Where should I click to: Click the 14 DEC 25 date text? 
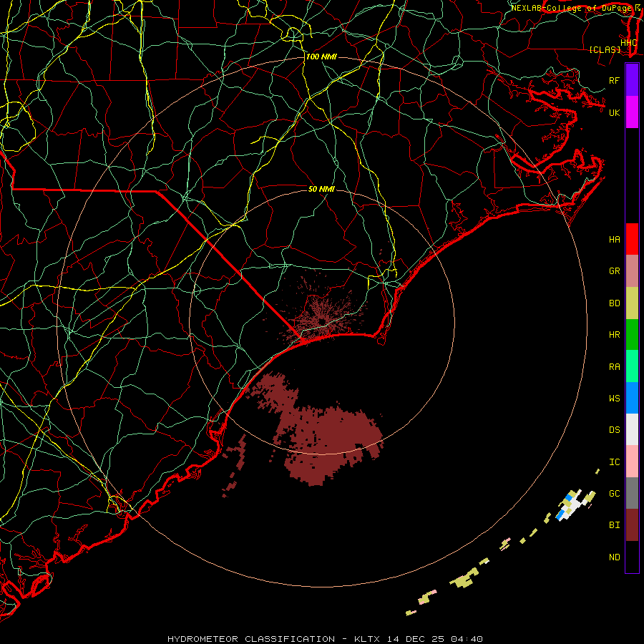[416, 639]
